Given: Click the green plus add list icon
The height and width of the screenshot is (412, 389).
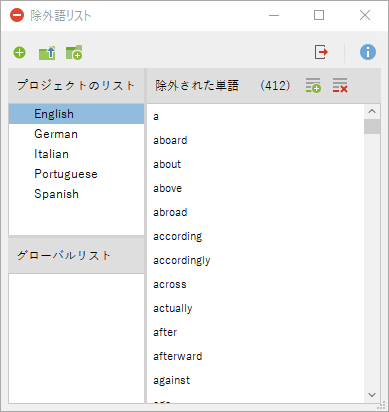Looking at the screenshot, I should click(19, 53).
